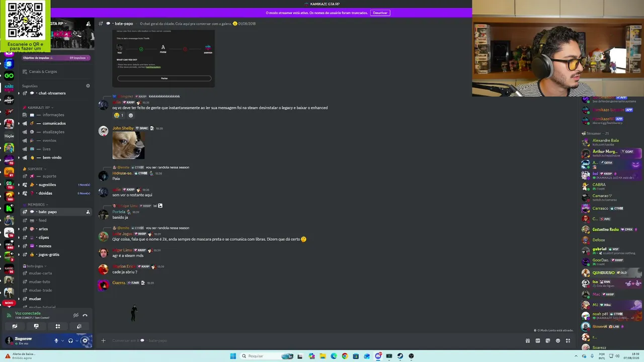Click the gift icon in message bar
This screenshot has height=362, width=644.
pos(527,340)
